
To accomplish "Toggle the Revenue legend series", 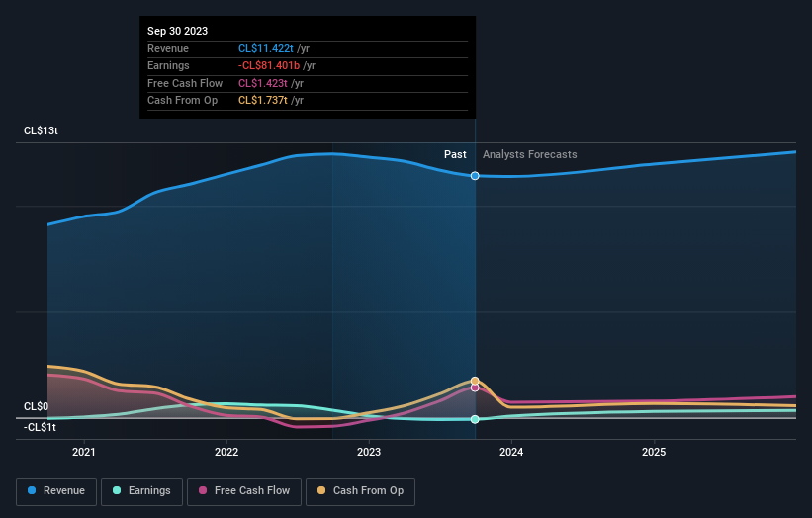I will coord(56,491).
